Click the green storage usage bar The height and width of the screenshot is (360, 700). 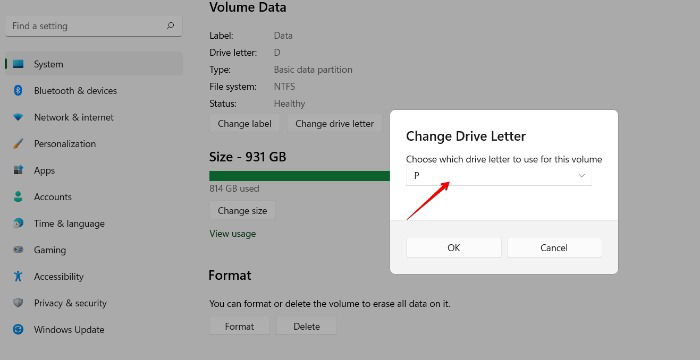(x=300, y=176)
